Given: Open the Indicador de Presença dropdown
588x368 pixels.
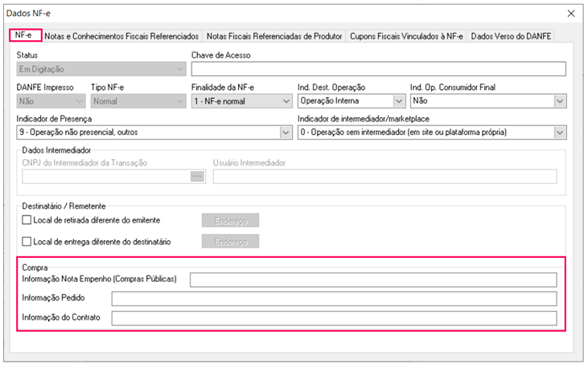Looking at the screenshot, I should [286, 132].
